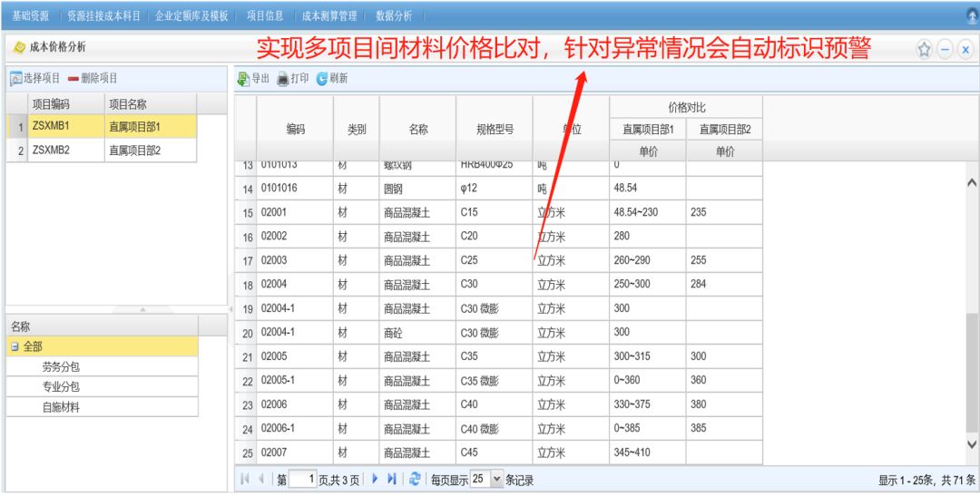Image resolution: width=980 pixels, height=496 pixels.
Task: Go to next page arrow in pager
Action: coord(375,480)
